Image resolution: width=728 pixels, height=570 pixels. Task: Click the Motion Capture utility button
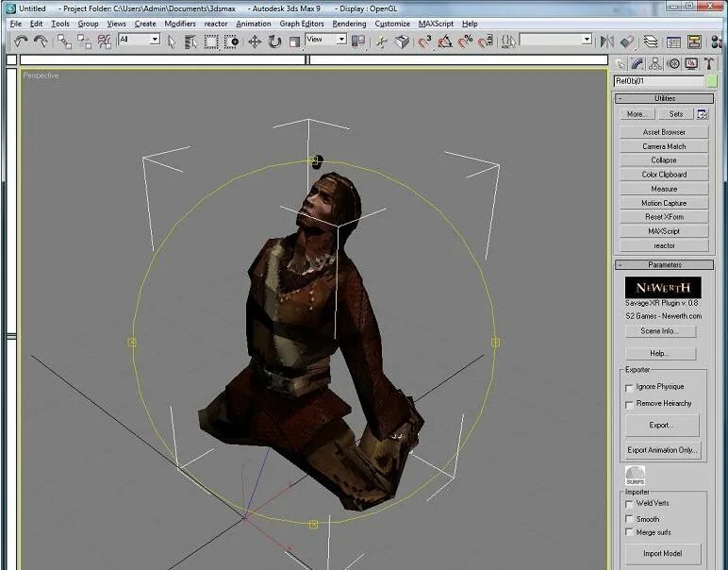click(664, 203)
